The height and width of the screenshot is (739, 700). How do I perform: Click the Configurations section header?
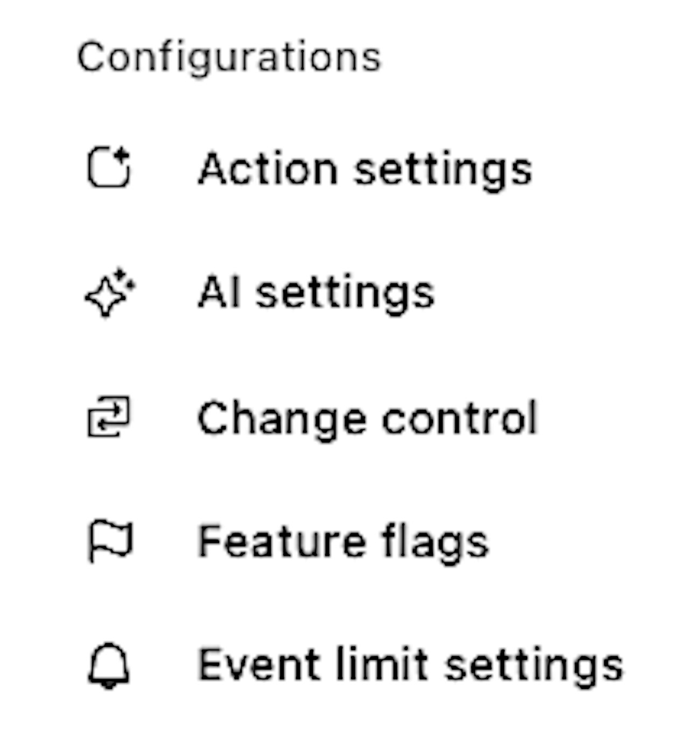pyautogui.click(x=229, y=57)
